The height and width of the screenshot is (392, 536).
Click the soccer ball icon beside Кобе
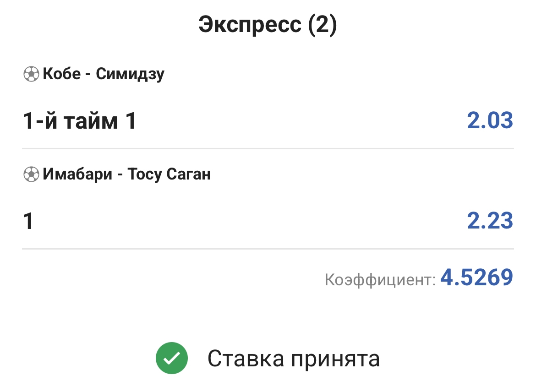point(31,74)
